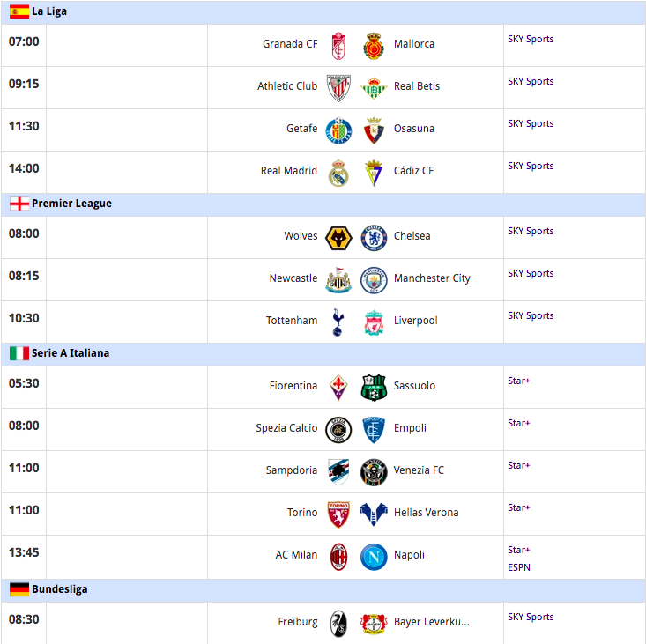The width and height of the screenshot is (646, 644).
Task: Open Star+ link for Fiorentina vs Sassuolo
Action: tap(518, 381)
